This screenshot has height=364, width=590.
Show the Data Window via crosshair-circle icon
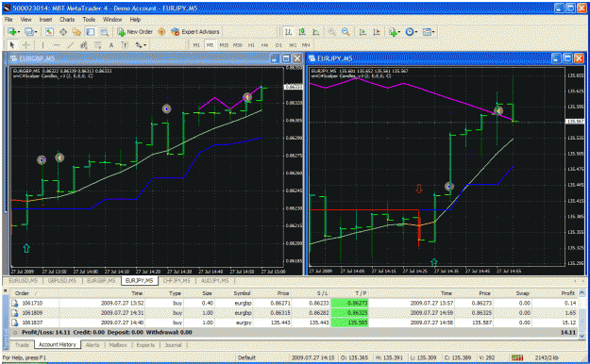(x=63, y=32)
